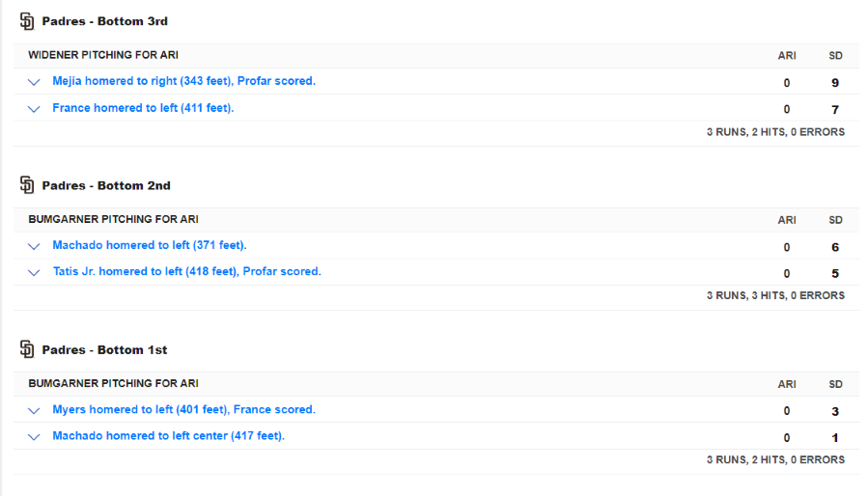868x496 pixels.
Task: Select the Padres - Bottom 2nd heading
Action: point(106,185)
